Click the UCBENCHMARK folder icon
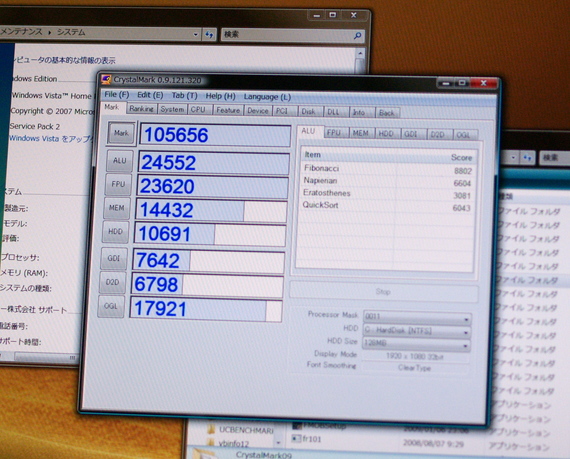The width and height of the screenshot is (570, 459). coord(211,430)
